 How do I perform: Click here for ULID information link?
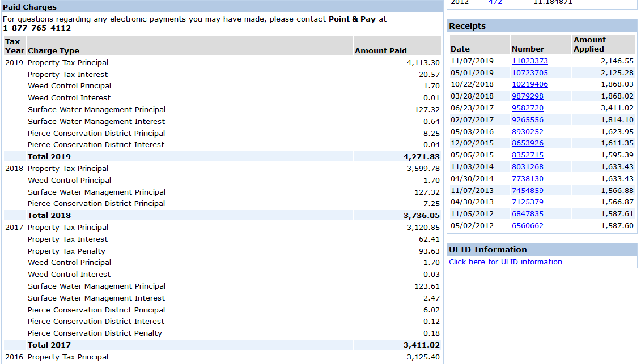point(506,262)
